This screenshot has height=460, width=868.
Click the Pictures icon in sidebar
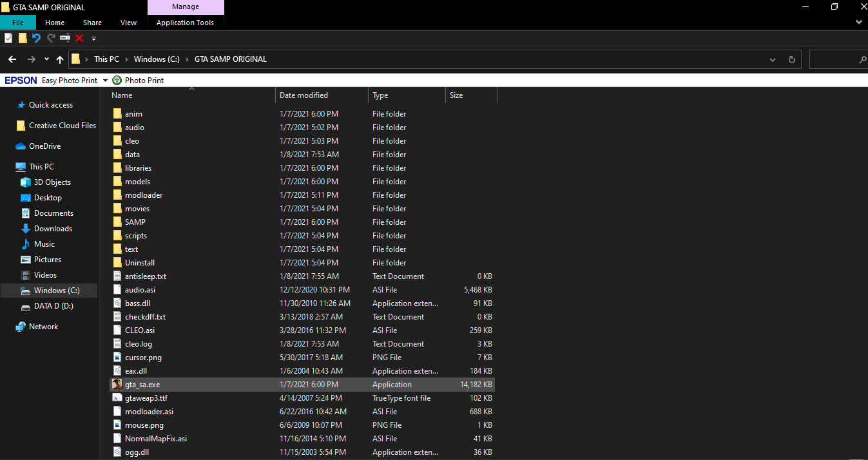tap(26, 260)
